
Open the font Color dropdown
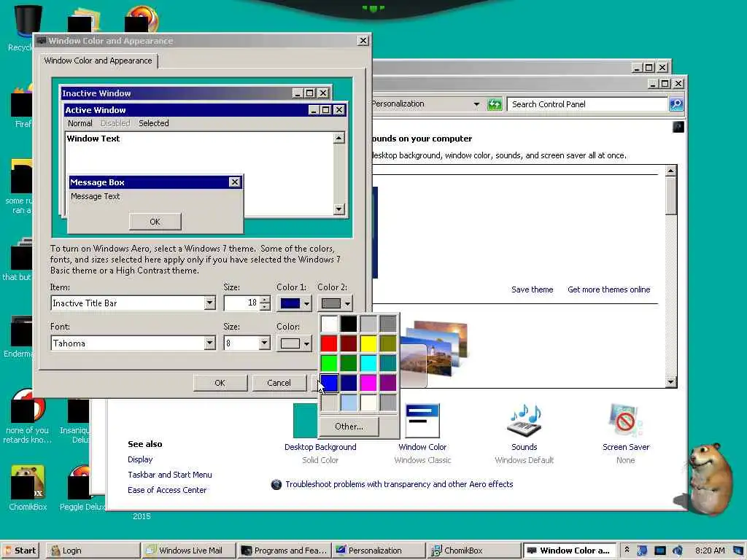point(294,343)
